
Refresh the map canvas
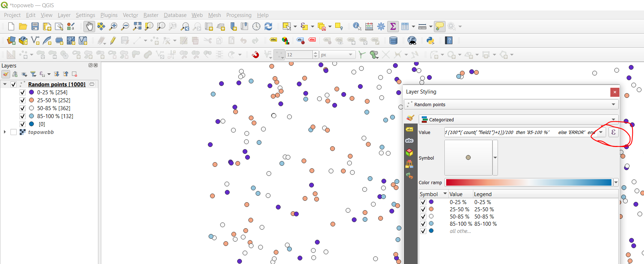[x=268, y=26]
